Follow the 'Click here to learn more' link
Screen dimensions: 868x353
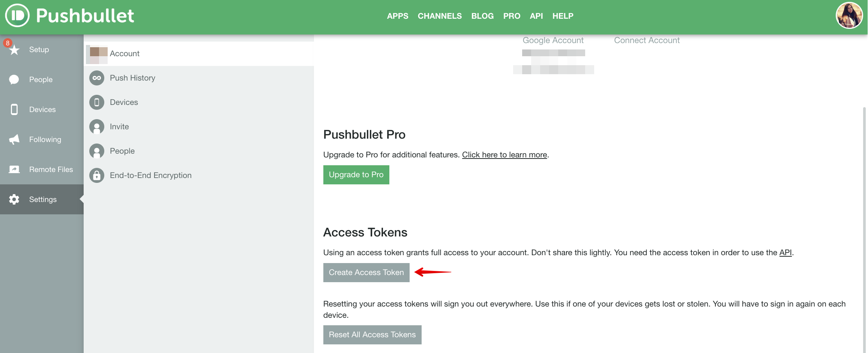[x=504, y=155]
